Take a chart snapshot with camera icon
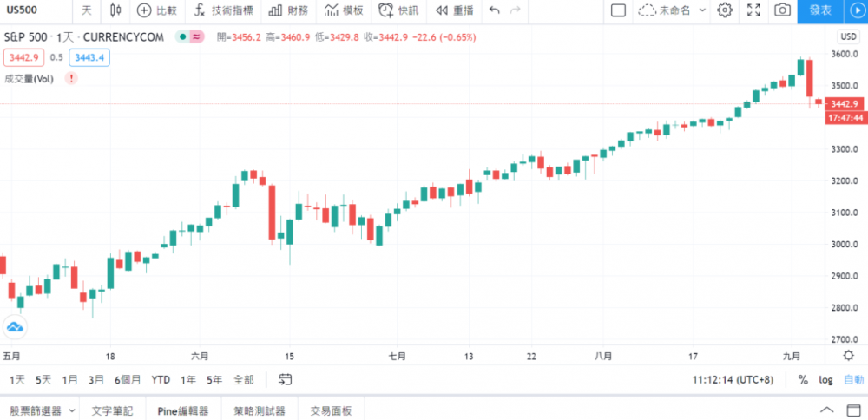Screen dimensions: 868x420 pos(782,10)
